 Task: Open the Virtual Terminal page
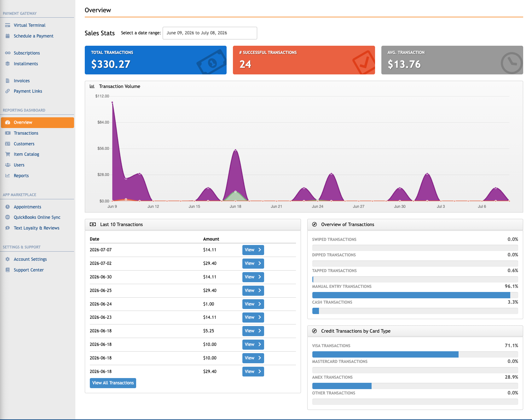(30, 25)
